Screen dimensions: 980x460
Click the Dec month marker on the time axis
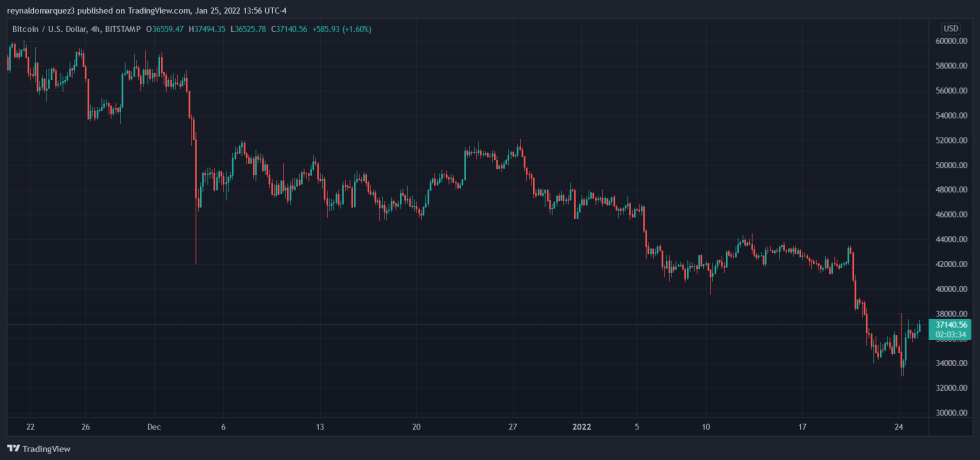[153, 426]
